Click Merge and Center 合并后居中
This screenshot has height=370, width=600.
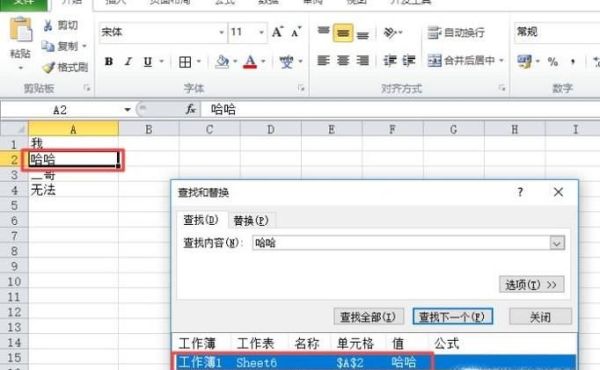tap(461, 60)
